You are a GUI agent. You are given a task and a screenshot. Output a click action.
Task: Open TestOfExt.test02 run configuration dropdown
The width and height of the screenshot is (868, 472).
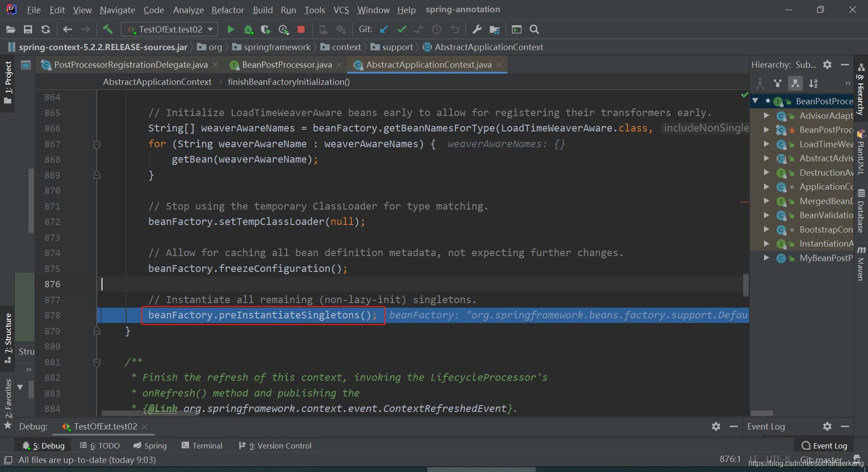(x=170, y=29)
